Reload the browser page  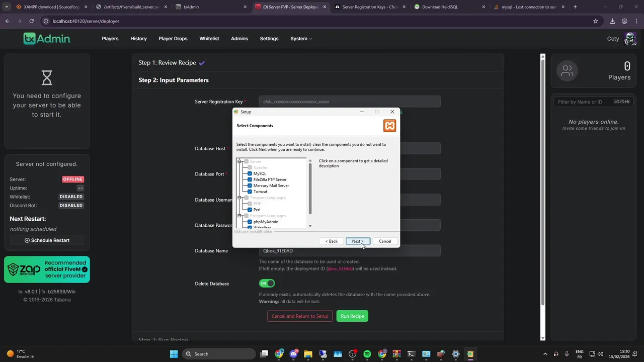pyautogui.click(x=31, y=21)
